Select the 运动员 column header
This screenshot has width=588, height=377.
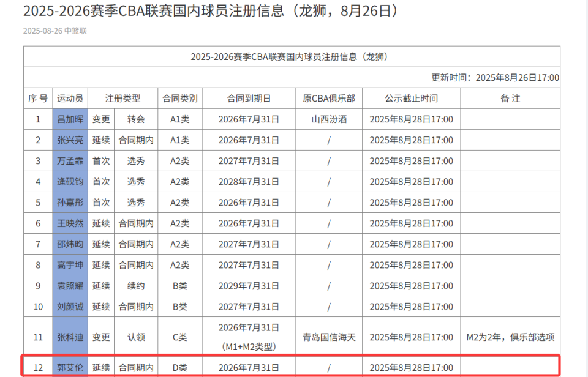point(69,98)
